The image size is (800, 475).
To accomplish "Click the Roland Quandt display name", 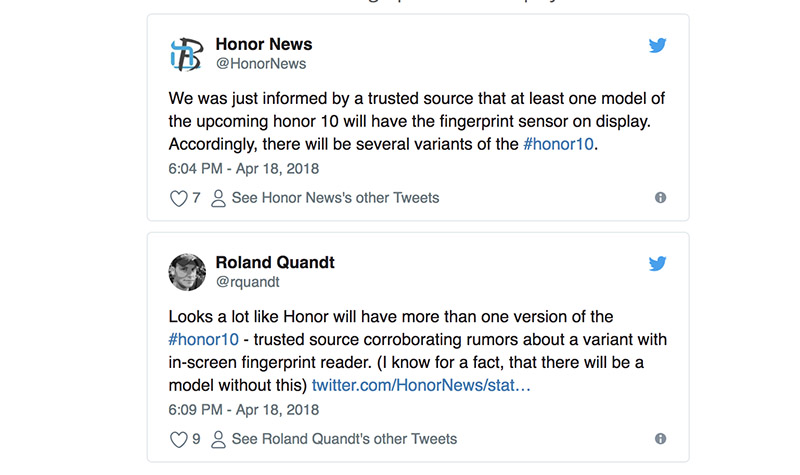I will click(275, 263).
